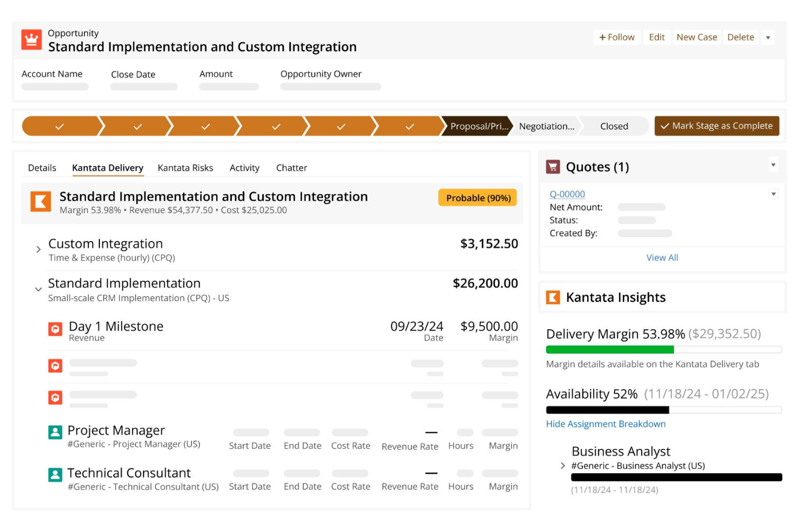Switch to the Details tab
The image size is (798, 532).
point(42,168)
